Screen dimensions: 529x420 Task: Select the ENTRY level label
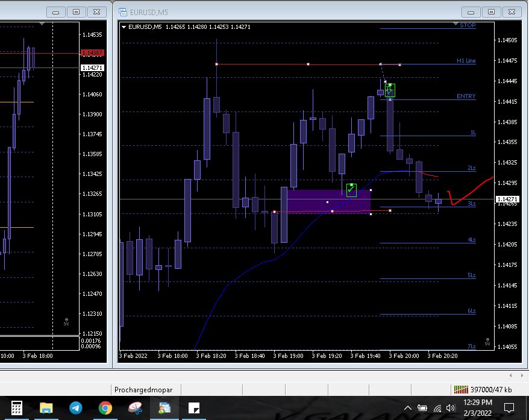(466, 96)
